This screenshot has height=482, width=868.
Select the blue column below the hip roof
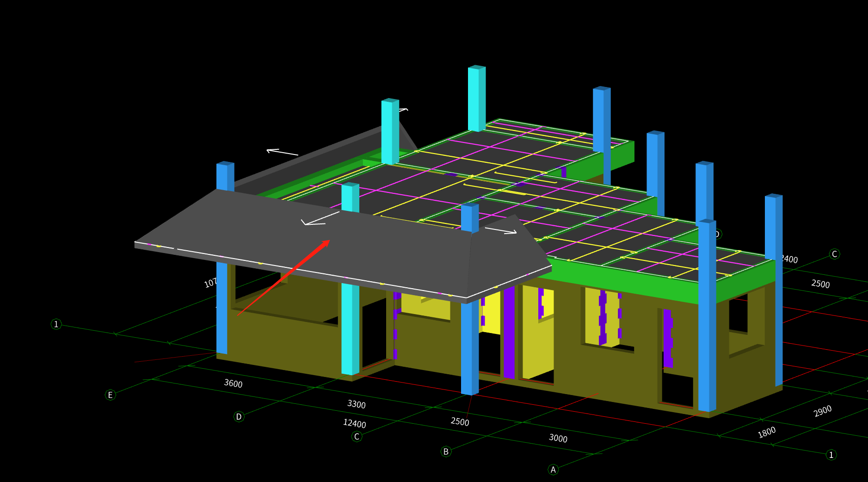tap(470, 347)
